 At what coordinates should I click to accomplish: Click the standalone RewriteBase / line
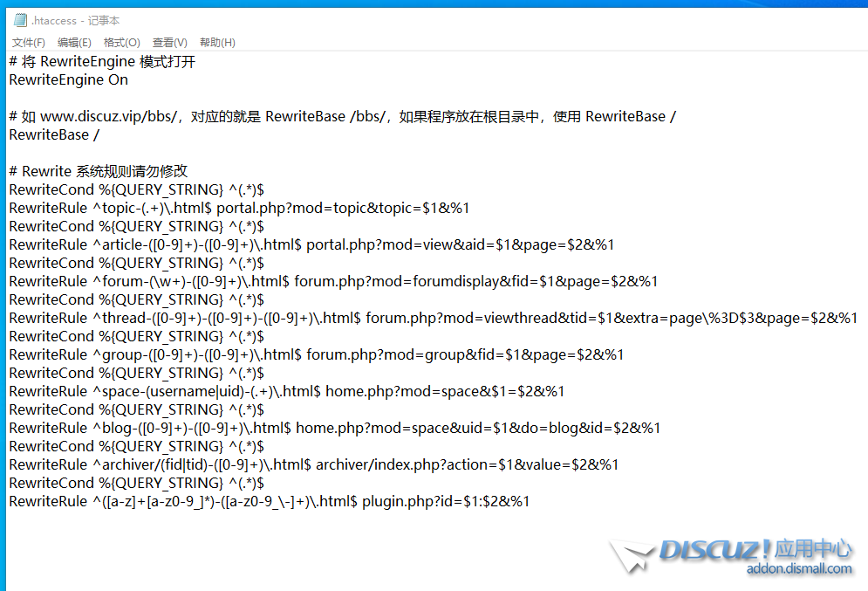point(54,134)
